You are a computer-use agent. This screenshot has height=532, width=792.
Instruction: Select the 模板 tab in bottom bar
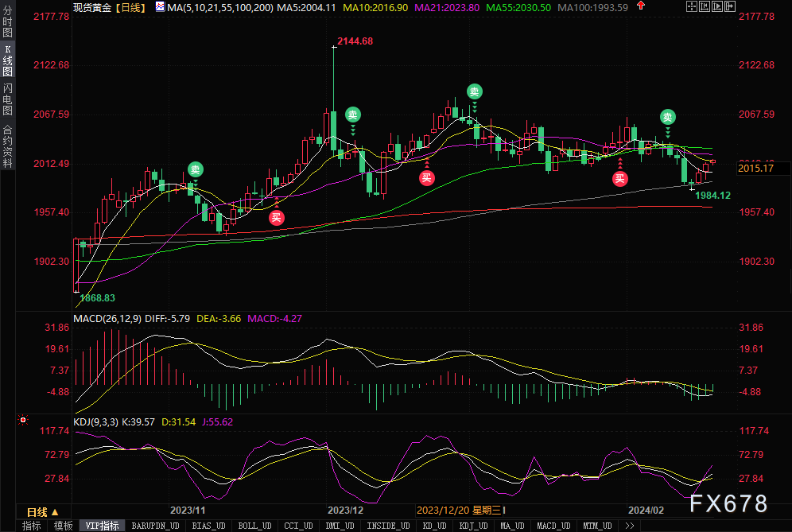click(x=63, y=526)
